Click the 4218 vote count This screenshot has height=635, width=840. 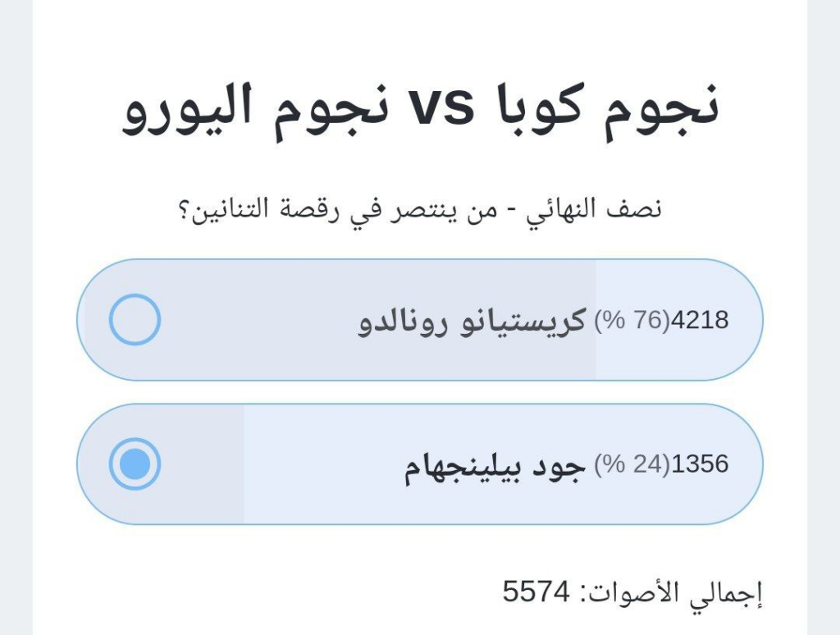pos(700,320)
